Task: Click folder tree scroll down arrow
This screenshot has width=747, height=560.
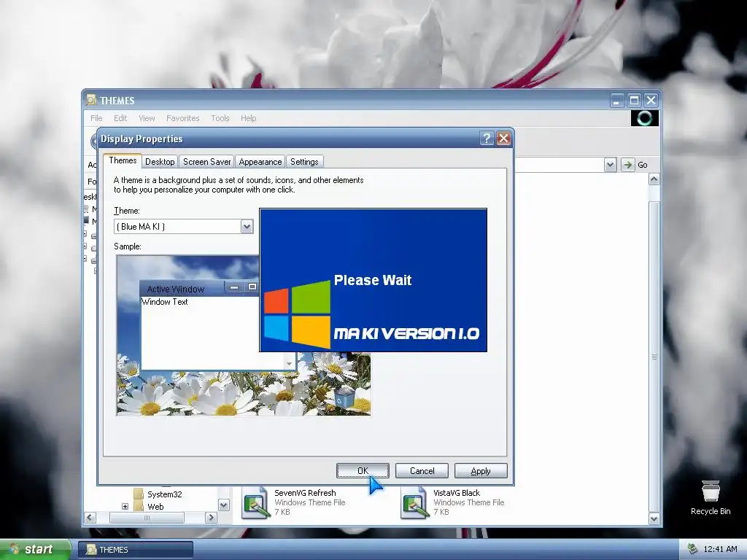Action: (223, 505)
